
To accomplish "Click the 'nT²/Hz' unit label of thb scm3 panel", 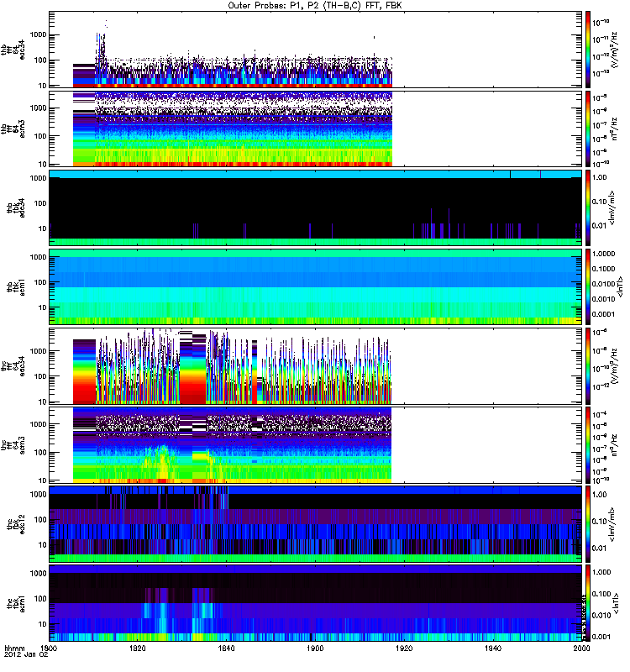I will pos(614,129).
